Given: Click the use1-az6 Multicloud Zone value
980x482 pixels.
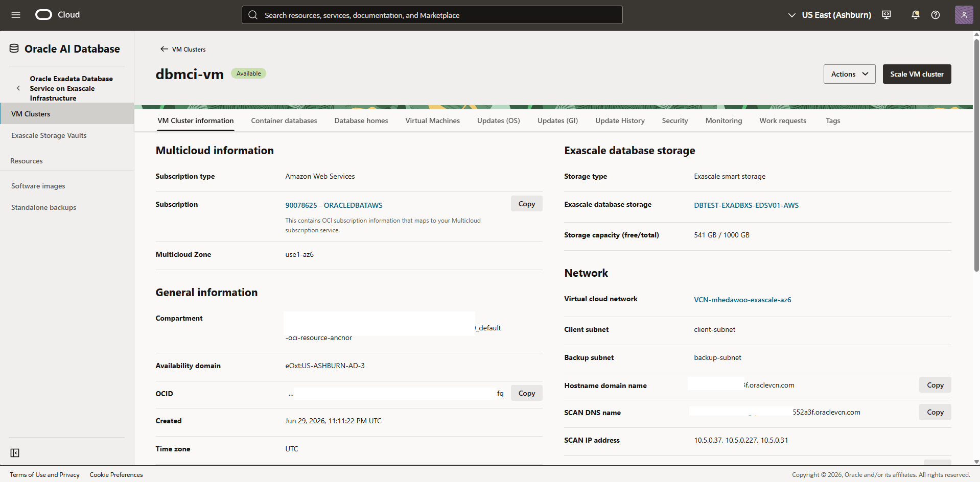Looking at the screenshot, I should pos(299,254).
